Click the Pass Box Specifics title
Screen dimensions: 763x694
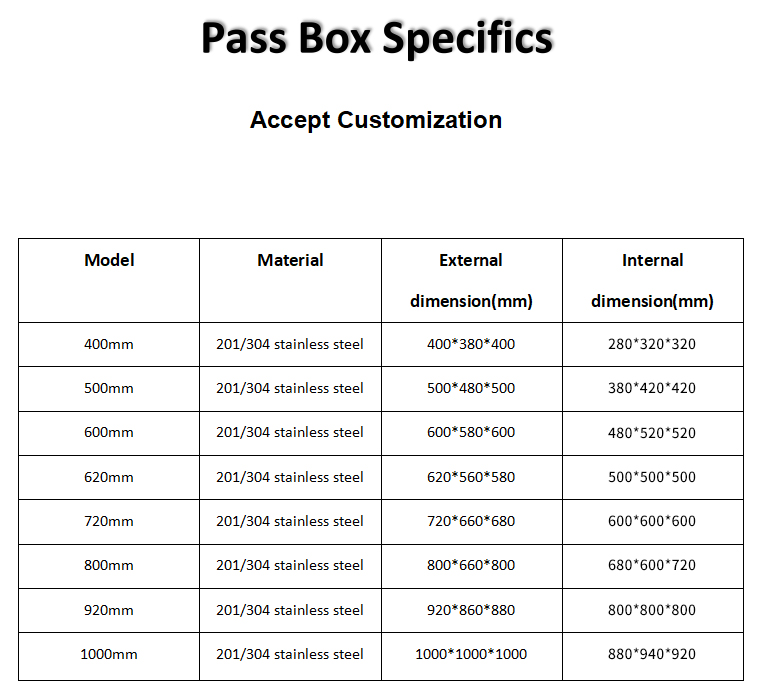[376, 38]
